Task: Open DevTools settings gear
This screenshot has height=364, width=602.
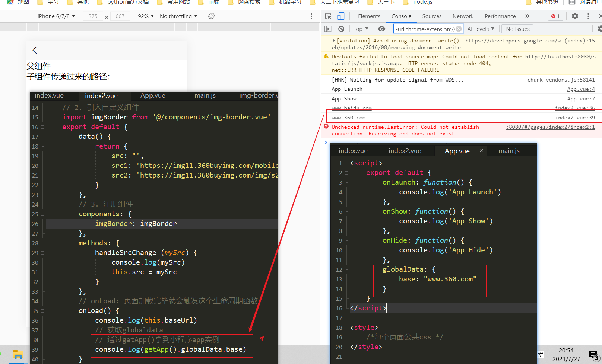Action: click(x=575, y=16)
